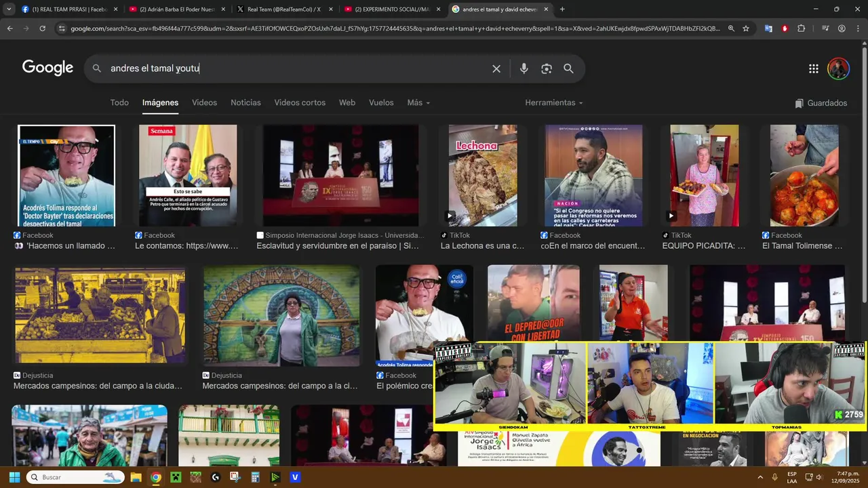Click the Windows taskbar Buscar search box
This screenshot has height=488, width=868.
pos(75,477)
